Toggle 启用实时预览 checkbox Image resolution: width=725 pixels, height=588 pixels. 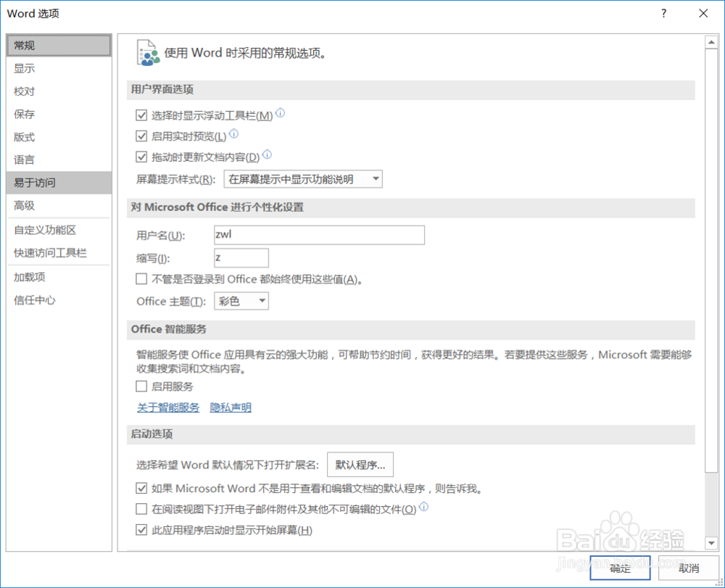(141, 136)
